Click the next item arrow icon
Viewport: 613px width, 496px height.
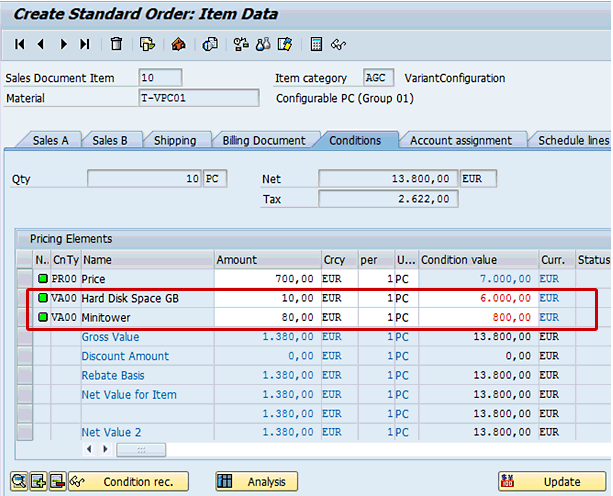(x=64, y=44)
